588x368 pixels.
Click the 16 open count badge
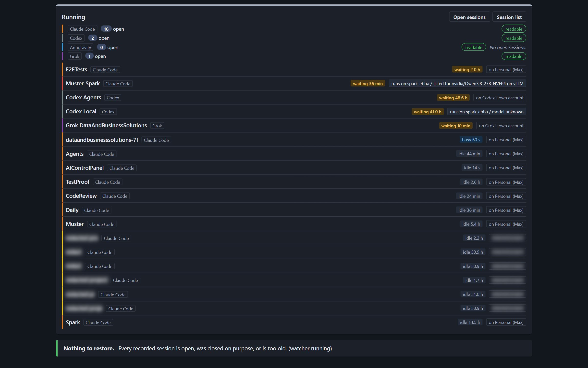pos(106,29)
